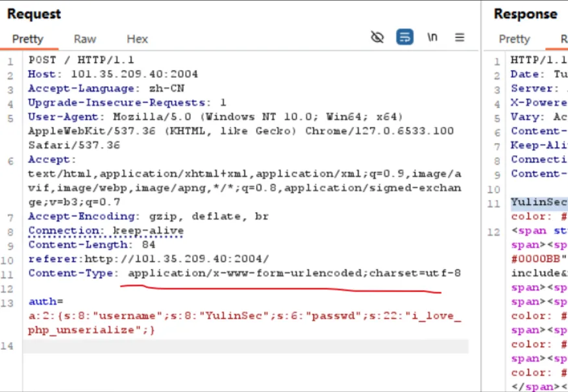Screen dimensions: 568x392
Task: Click the Host header line
Action: 112,74
